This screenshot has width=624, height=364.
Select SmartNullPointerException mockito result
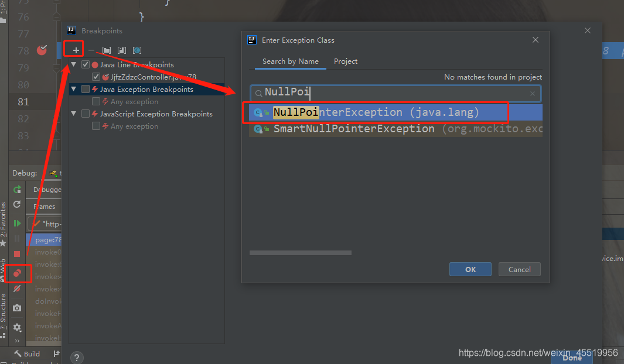[396, 129]
